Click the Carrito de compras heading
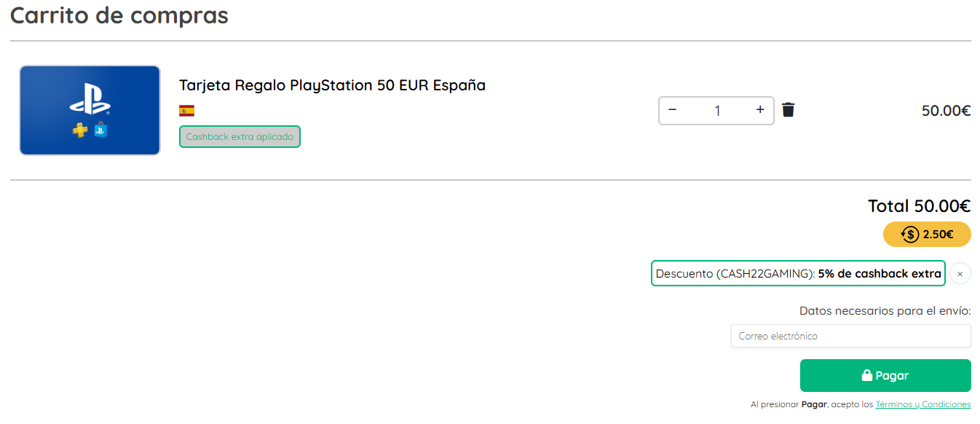 click(x=119, y=15)
